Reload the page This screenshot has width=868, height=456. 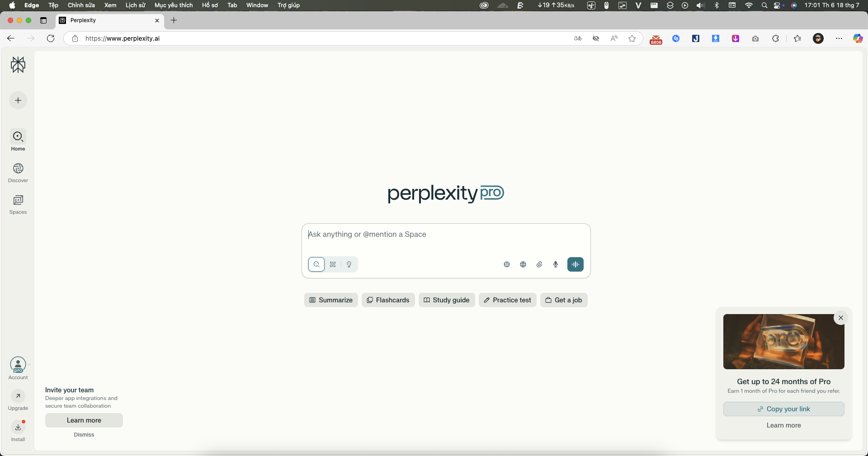(51, 38)
